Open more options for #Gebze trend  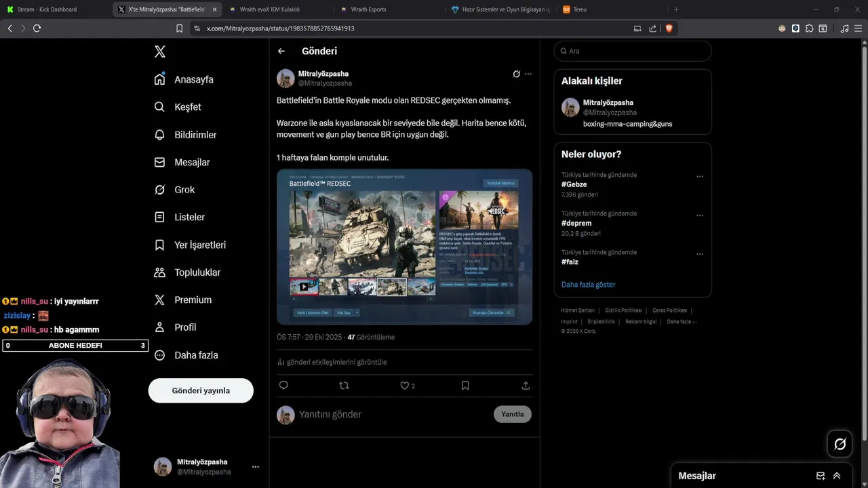coord(700,177)
